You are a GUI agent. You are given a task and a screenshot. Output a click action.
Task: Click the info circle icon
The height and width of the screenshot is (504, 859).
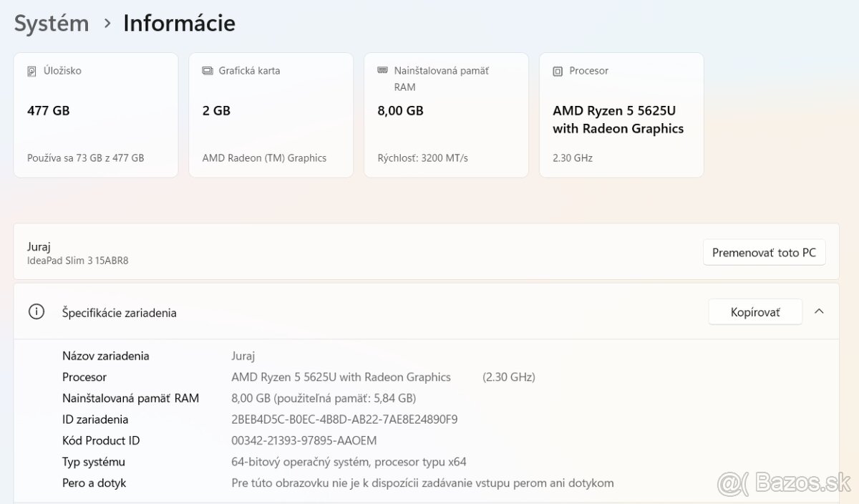36,312
